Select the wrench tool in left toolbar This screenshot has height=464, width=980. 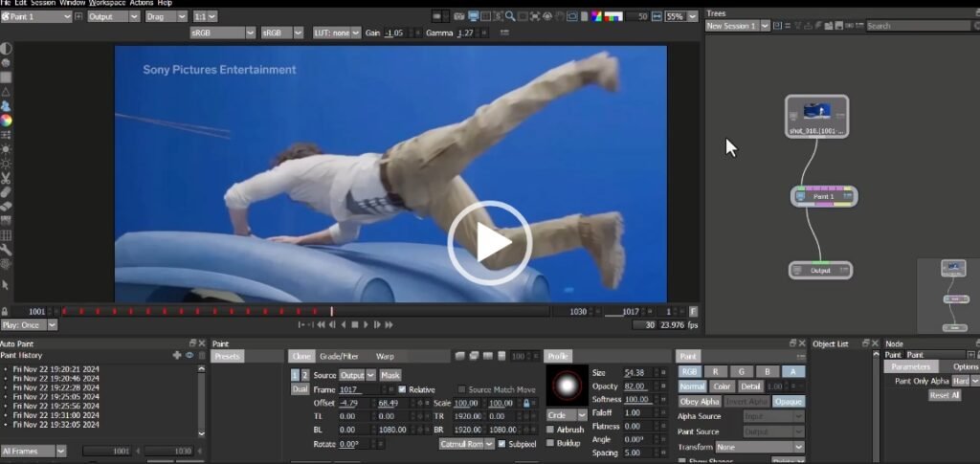(6, 250)
